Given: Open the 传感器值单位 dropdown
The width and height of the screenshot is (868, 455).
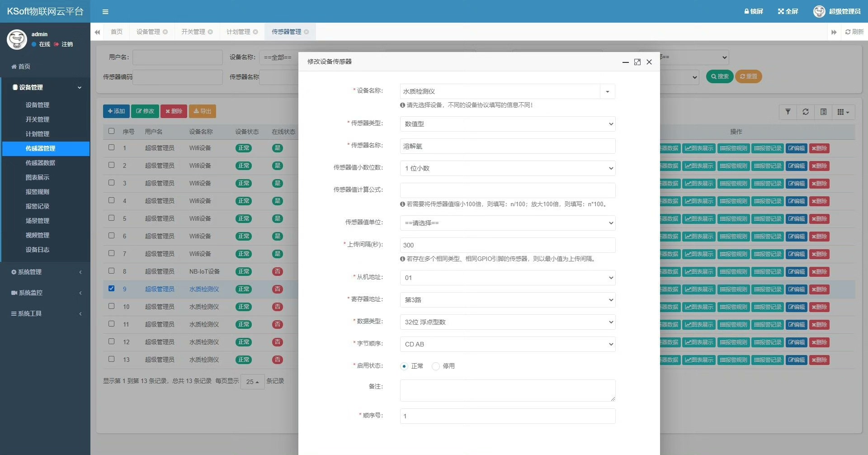Looking at the screenshot, I should tap(507, 223).
